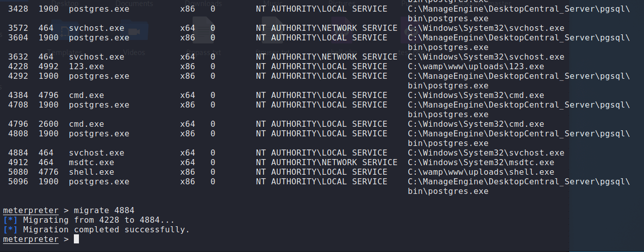Image resolution: width=644 pixels, height=252 pixels.
Task: Click PID 4384 in the cmd.exe row
Action: pos(18,95)
